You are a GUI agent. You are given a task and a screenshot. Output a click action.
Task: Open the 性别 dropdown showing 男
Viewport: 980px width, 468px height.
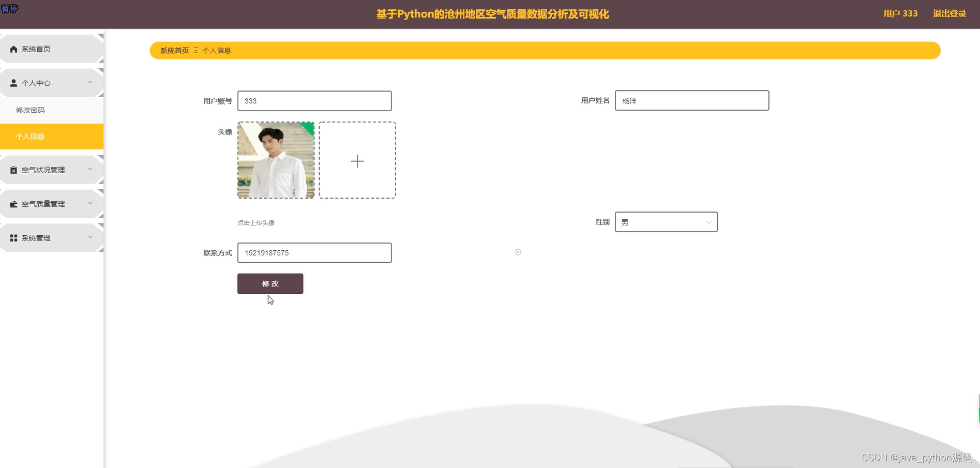coord(666,222)
